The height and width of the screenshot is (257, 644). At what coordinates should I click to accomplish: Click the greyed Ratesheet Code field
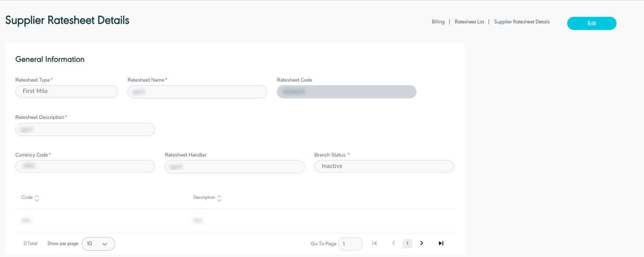[346, 92]
